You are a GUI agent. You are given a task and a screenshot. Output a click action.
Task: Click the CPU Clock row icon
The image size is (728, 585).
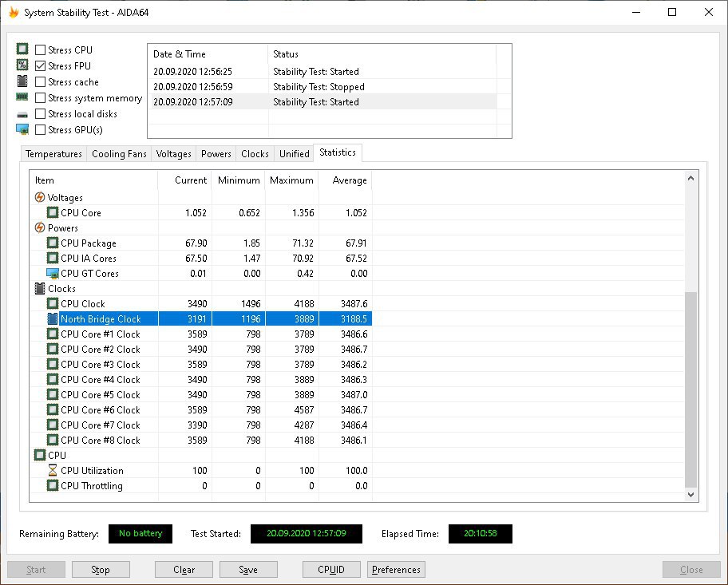pyautogui.click(x=53, y=303)
